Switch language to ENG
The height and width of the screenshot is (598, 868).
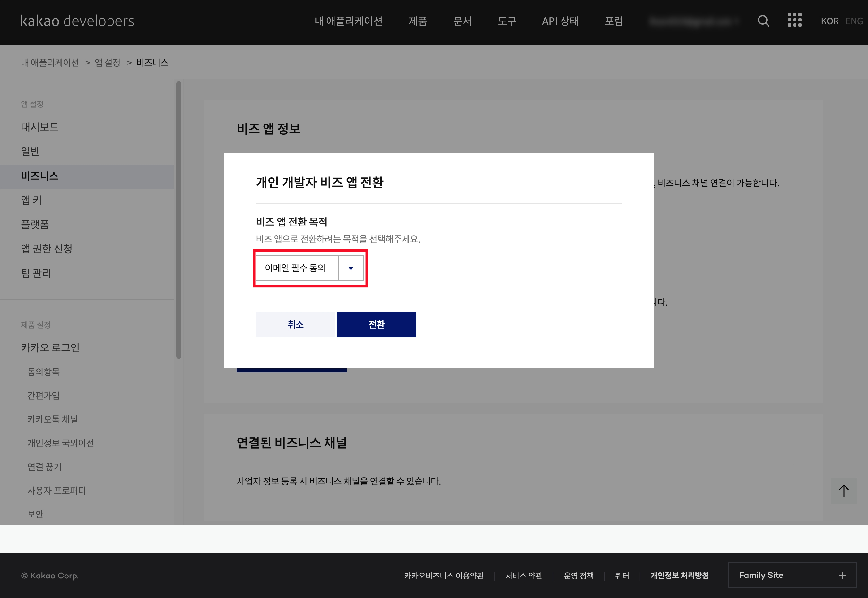(x=854, y=21)
